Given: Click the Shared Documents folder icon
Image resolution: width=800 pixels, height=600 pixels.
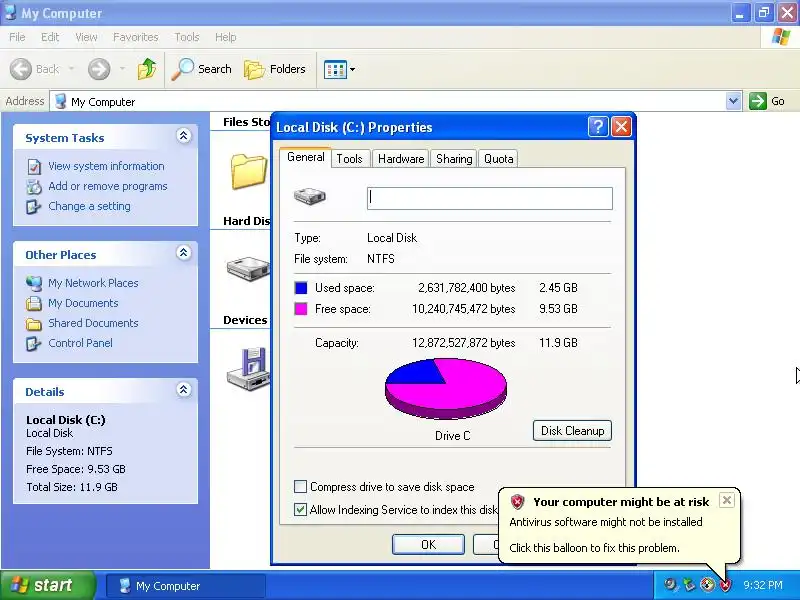Looking at the screenshot, I should click(x=34, y=323).
